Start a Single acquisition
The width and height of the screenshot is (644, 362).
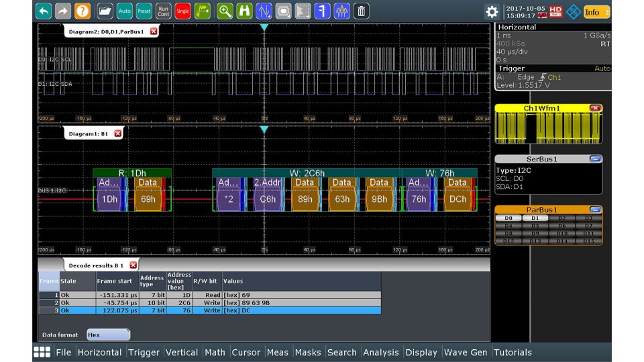(182, 11)
